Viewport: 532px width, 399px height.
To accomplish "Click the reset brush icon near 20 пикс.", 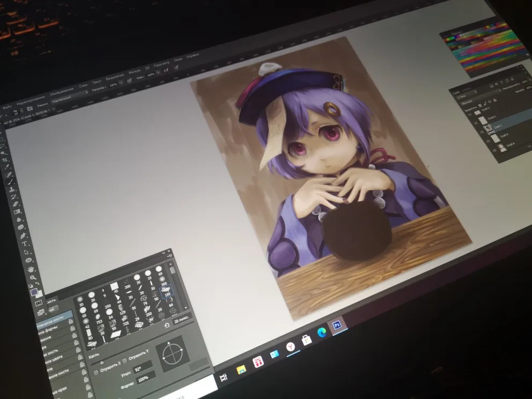I will [167, 326].
